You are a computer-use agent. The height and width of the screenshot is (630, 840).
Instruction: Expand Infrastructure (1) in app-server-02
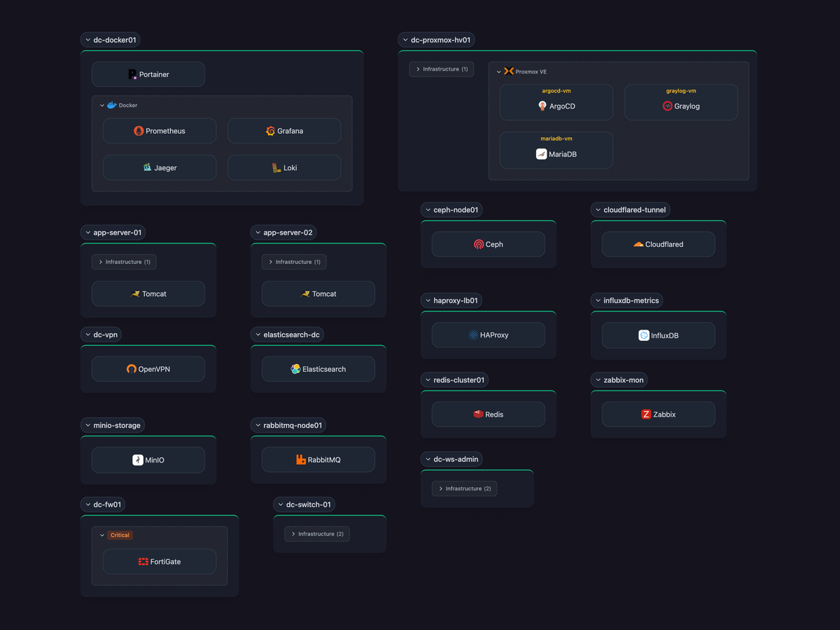(x=294, y=262)
